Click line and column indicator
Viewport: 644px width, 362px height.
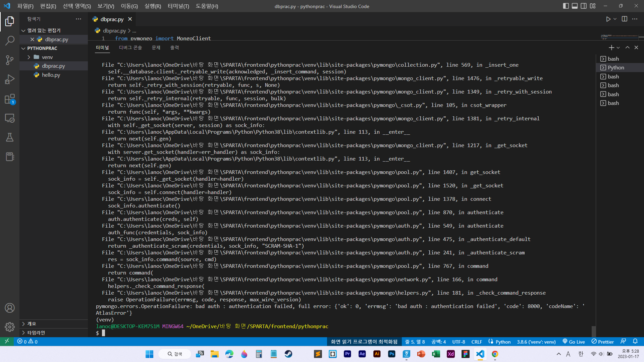pyautogui.click(x=415, y=342)
